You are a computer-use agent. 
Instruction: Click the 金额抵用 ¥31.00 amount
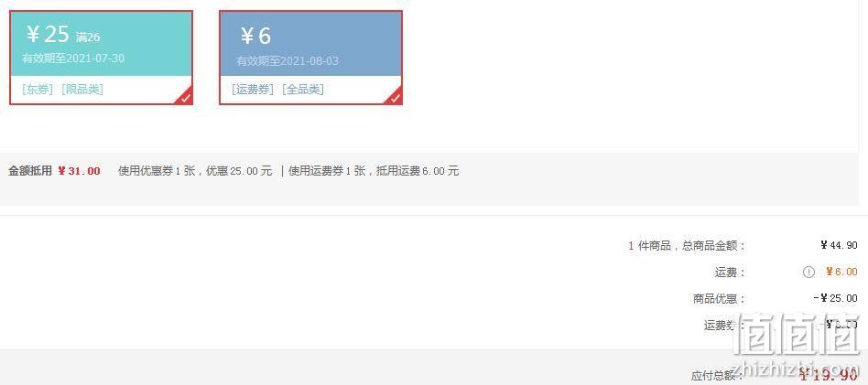pos(79,171)
